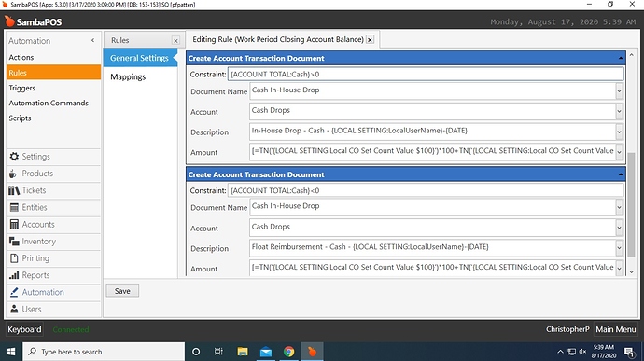Open the Inventory section icon
Screen dimensions: 644x361
14,242
